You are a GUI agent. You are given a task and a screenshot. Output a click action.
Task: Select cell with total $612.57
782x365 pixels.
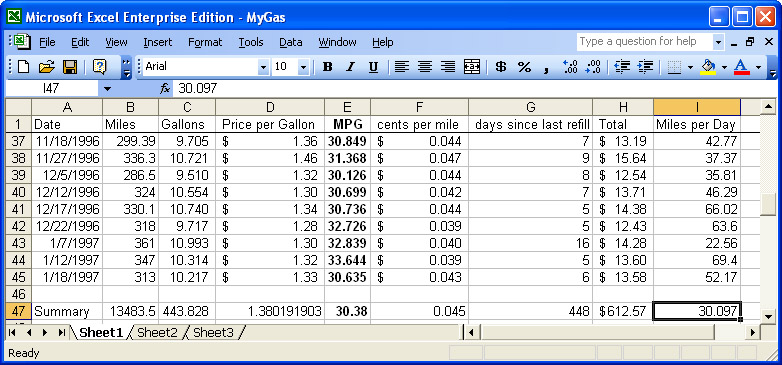(x=623, y=312)
